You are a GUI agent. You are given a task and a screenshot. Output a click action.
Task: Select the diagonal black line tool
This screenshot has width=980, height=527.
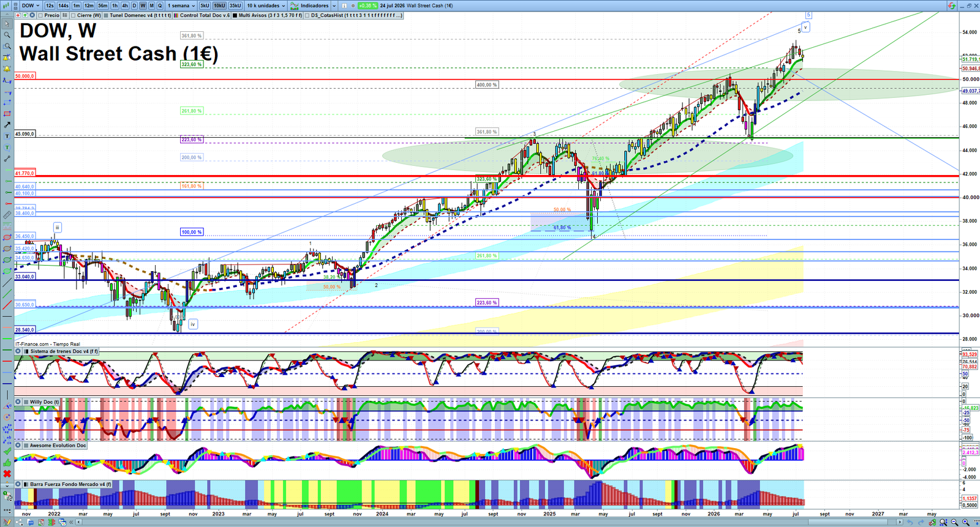pos(7,282)
